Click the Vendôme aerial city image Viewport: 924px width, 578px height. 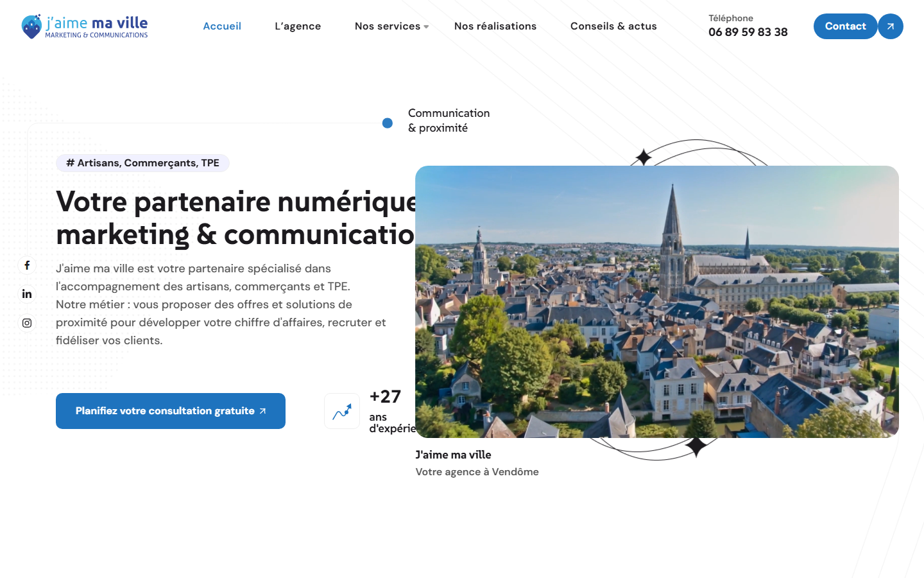pos(657,302)
